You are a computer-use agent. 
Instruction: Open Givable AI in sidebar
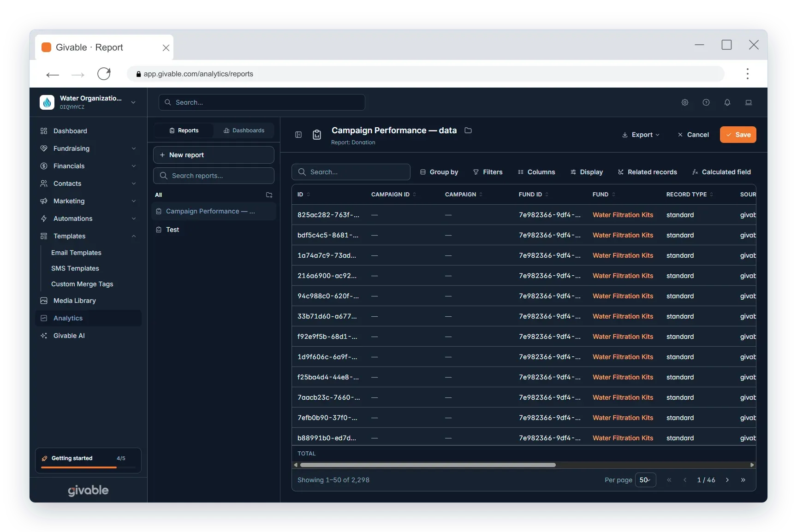pos(88,336)
